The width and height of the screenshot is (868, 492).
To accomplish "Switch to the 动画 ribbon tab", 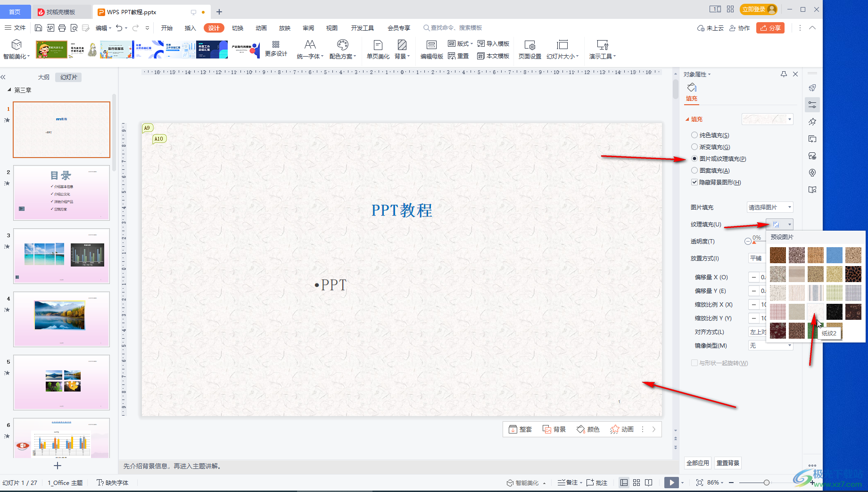I will [x=261, y=28].
